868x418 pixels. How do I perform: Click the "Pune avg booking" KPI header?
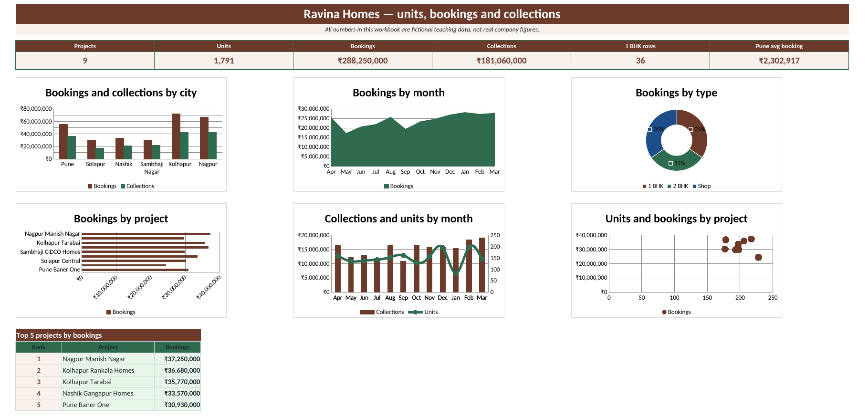(x=779, y=46)
